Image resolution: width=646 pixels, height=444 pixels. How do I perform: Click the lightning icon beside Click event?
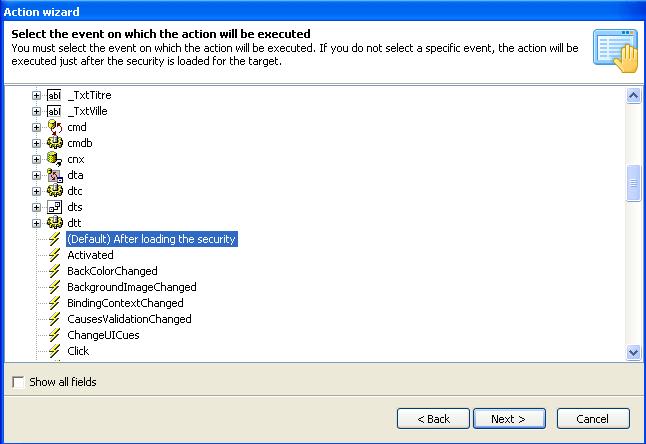pyautogui.click(x=55, y=351)
